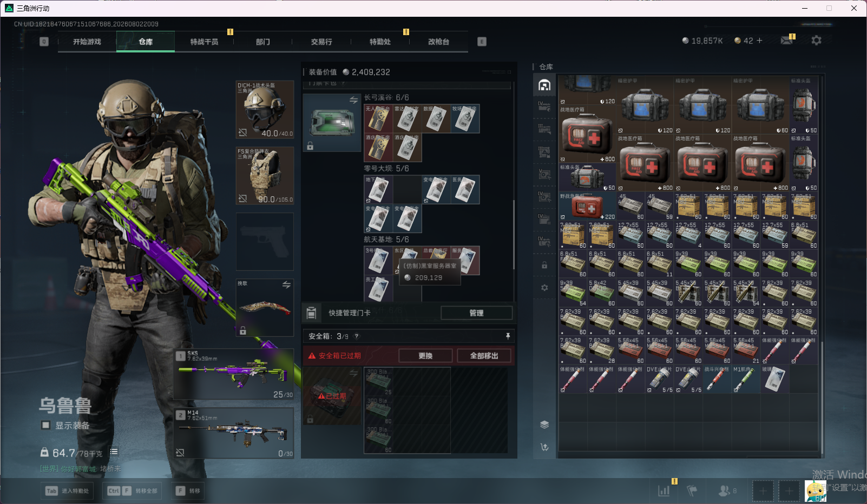Click the warehouse grid scrollbar
The height and width of the screenshot is (504, 867).
822,397
